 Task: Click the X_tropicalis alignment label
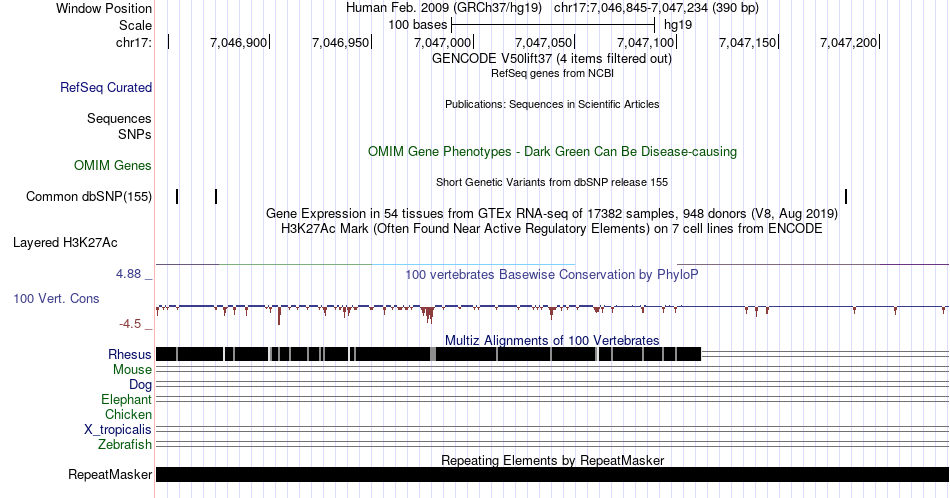tap(118, 430)
